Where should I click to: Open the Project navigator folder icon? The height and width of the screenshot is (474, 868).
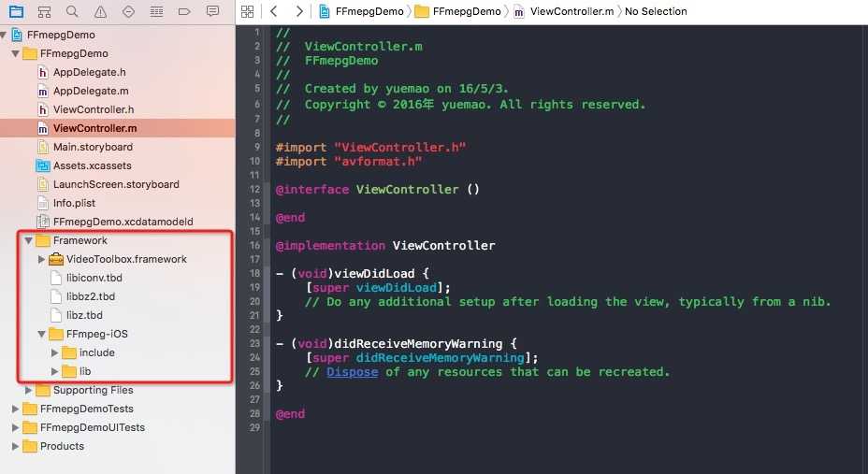16,11
